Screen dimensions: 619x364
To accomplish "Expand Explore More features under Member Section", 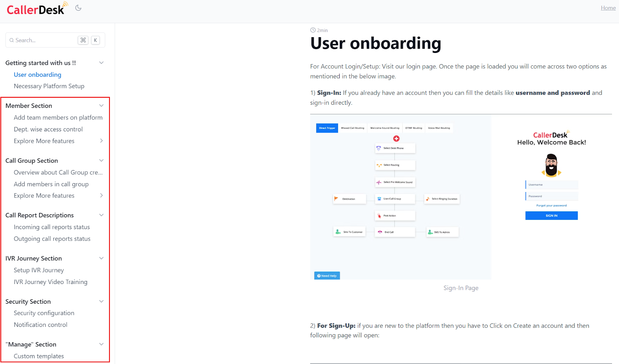I will tap(101, 141).
